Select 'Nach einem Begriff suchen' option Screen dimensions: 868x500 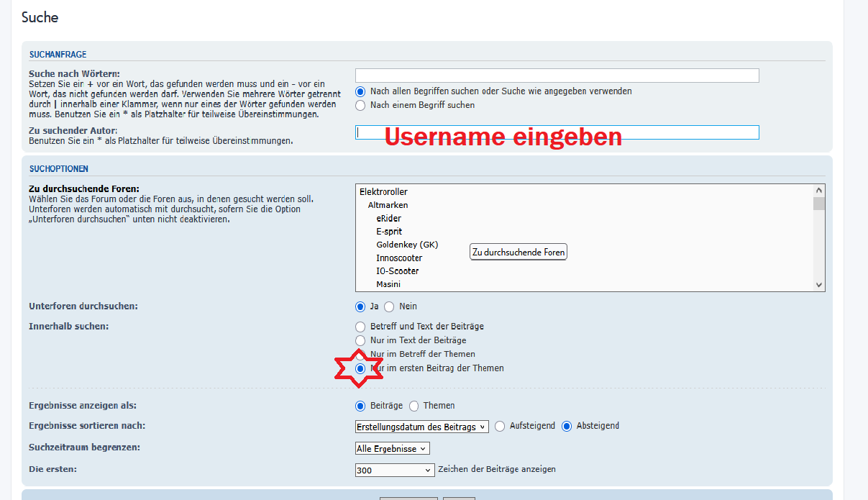[x=361, y=105]
